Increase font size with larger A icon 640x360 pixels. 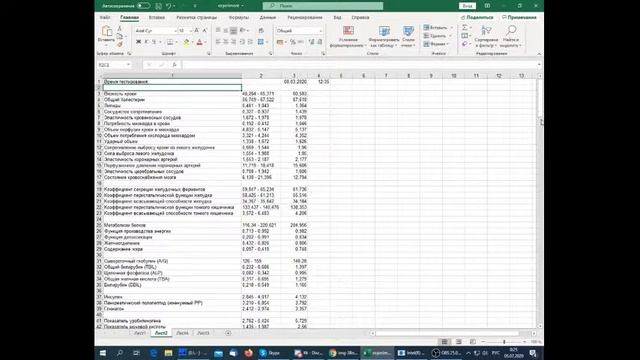point(197,31)
